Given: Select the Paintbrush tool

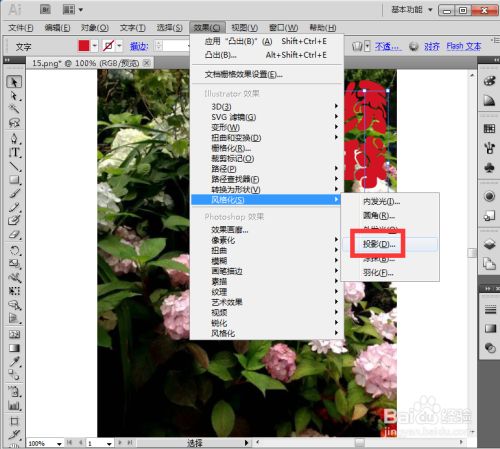Looking at the screenshot, I should click(14, 193).
